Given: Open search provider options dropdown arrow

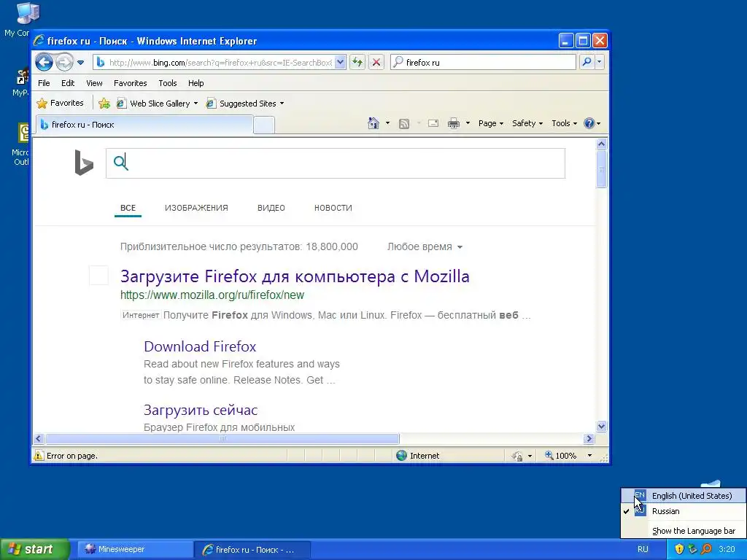Looking at the screenshot, I should point(600,62).
